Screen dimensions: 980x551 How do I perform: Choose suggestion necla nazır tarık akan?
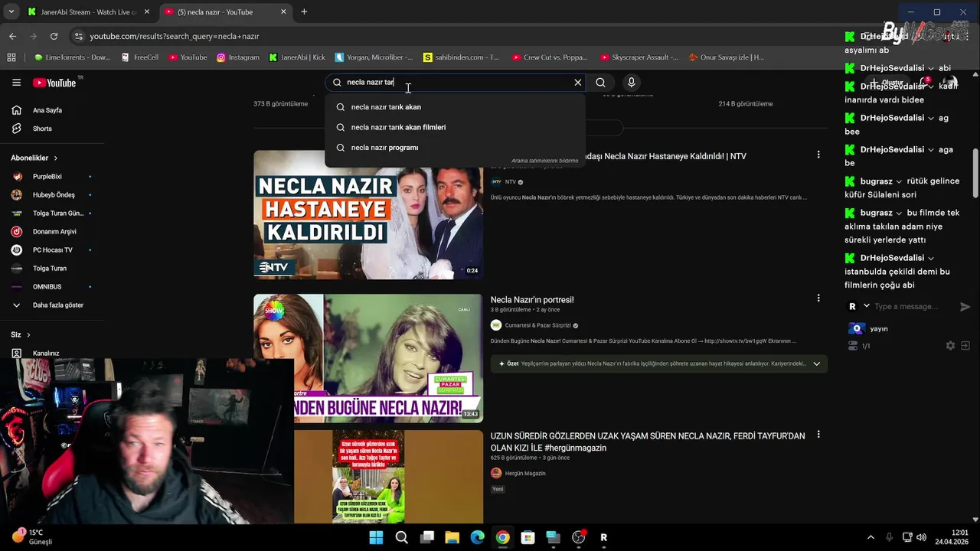click(455, 107)
